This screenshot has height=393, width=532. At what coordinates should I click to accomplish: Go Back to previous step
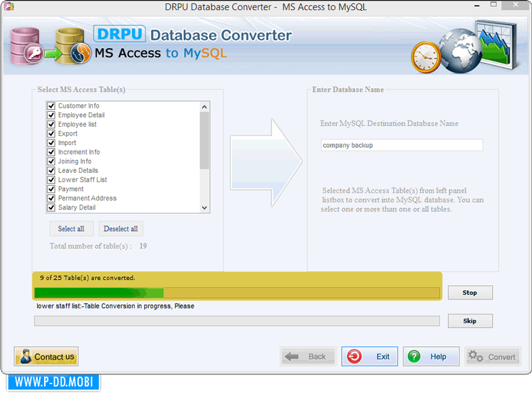tap(308, 356)
